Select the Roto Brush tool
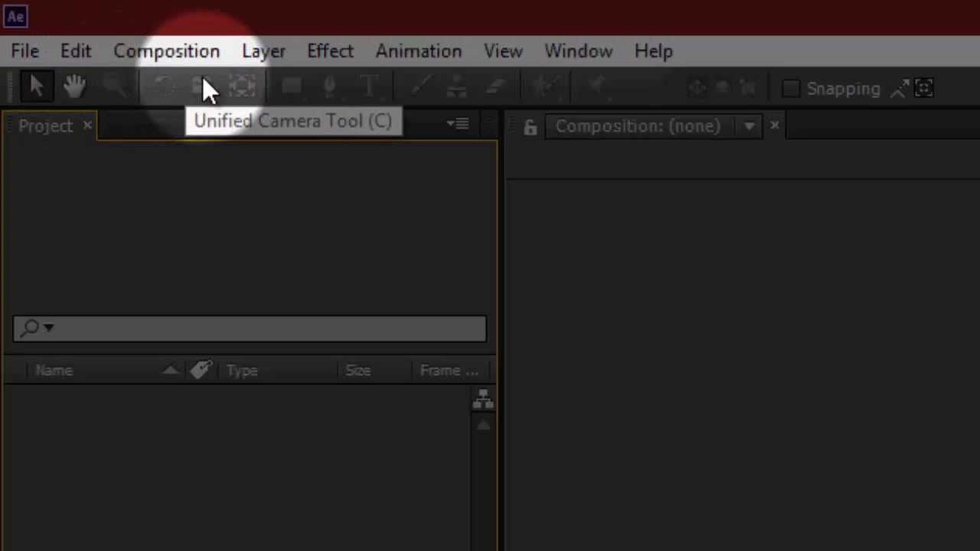The height and width of the screenshot is (551, 980). [x=545, y=87]
